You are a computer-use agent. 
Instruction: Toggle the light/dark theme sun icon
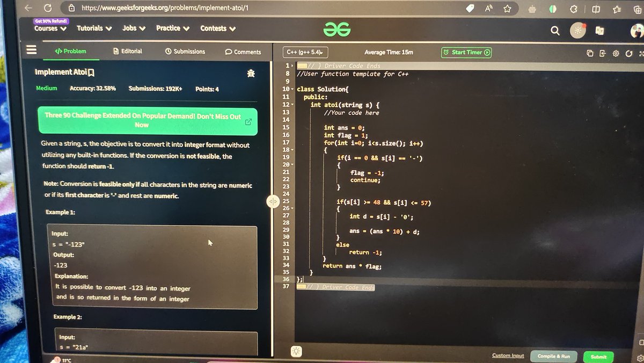[579, 31]
